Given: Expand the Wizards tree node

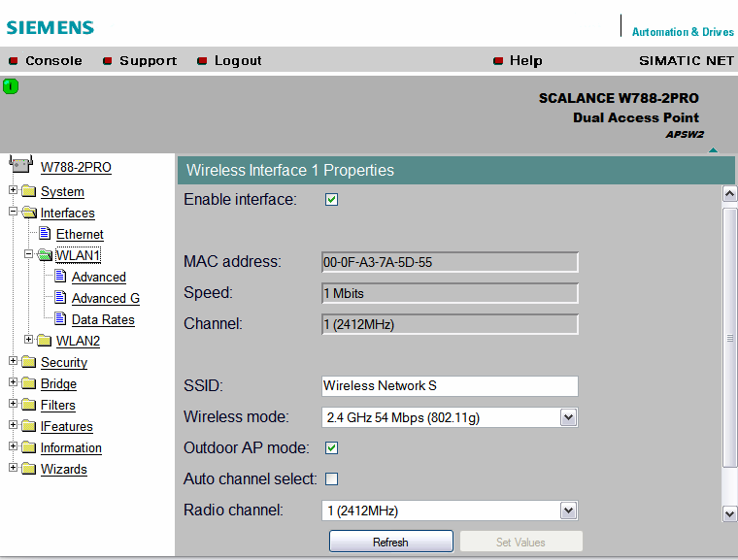Looking at the screenshot, I should pyautogui.click(x=14, y=468).
